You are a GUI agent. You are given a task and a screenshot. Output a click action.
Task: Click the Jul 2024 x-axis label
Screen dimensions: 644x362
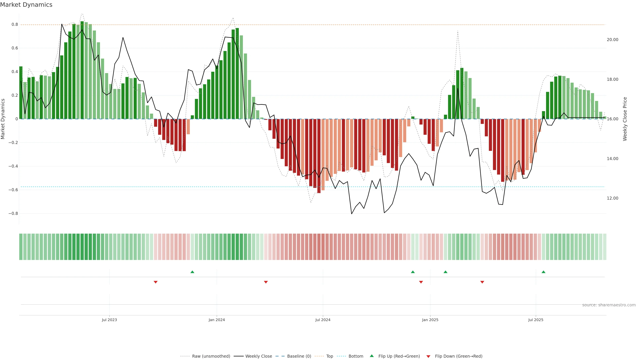(323, 320)
